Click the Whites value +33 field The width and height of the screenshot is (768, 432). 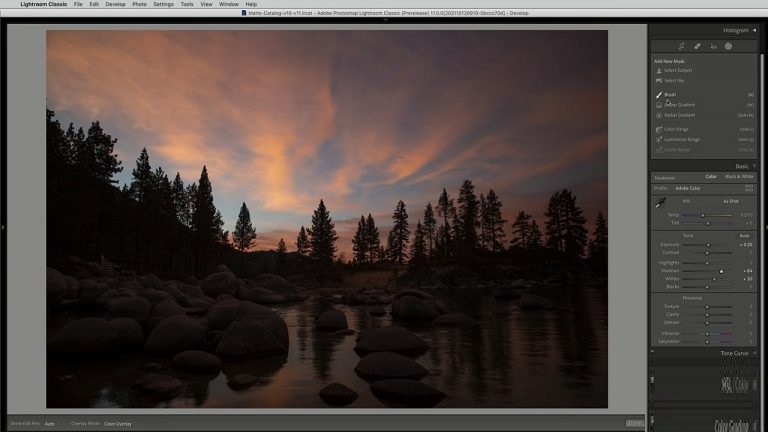coord(747,279)
